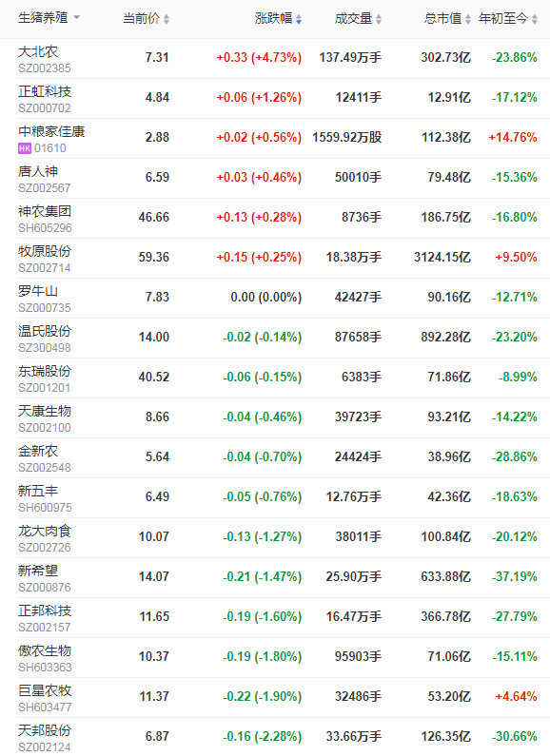Open stock 罗牛山
550x756 pixels.
(x=38, y=291)
